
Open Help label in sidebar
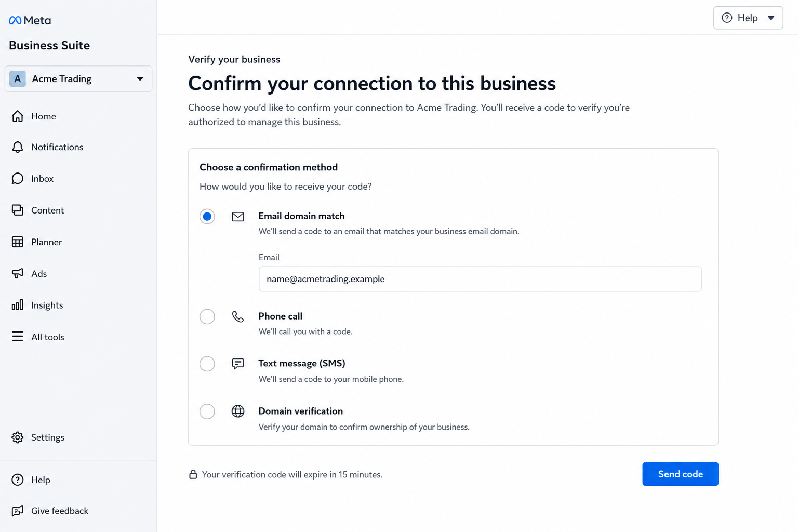pos(41,480)
